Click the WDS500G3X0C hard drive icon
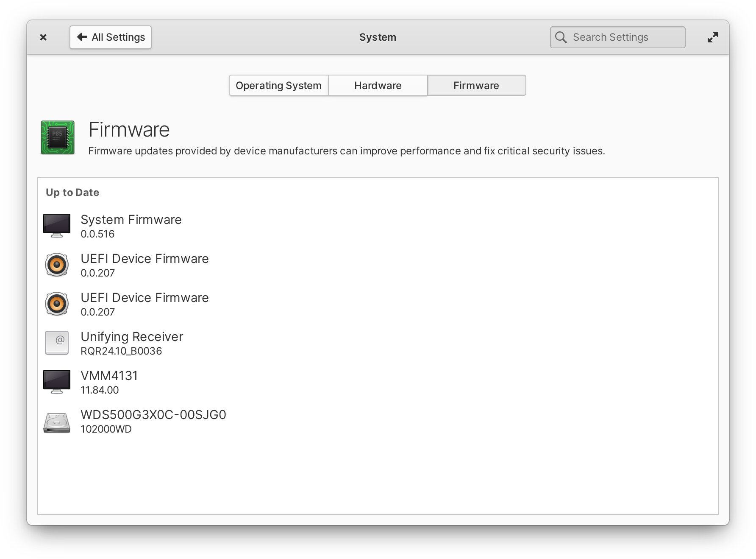 pos(57,422)
